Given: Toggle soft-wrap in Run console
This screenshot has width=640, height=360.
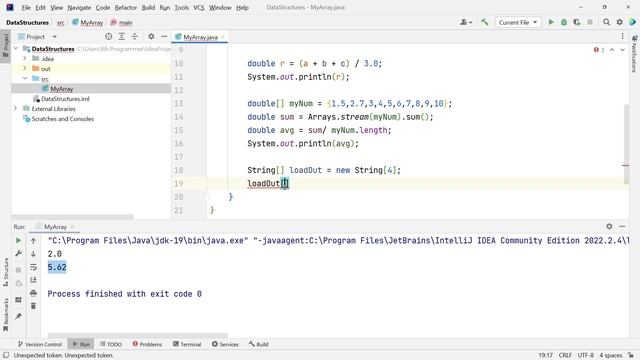Looking at the screenshot, I should click(33, 267).
